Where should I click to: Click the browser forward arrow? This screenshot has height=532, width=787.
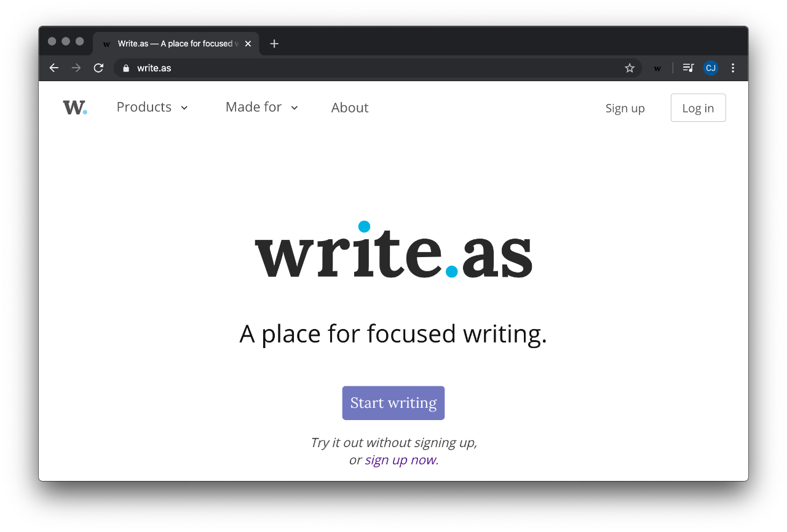tap(76, 68)
